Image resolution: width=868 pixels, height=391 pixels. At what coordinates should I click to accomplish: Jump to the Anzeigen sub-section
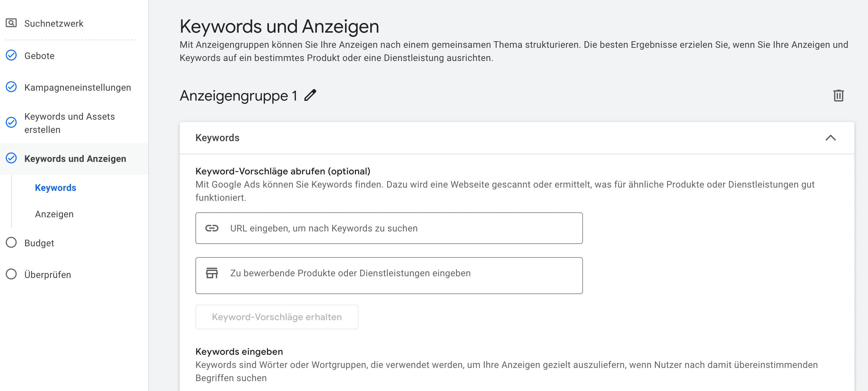pyautogui.click(x=54, y=214)
